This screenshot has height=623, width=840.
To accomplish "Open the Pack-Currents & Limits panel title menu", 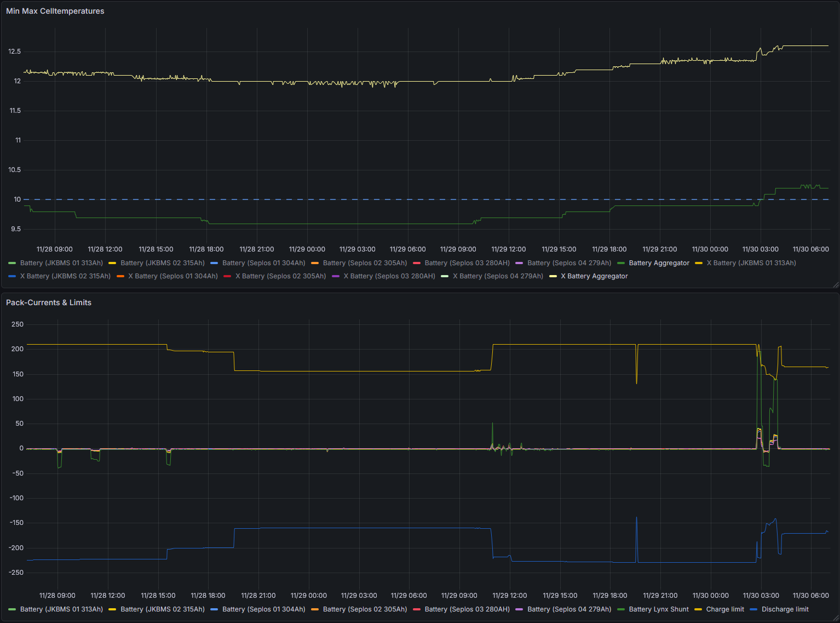I will 48,302.
